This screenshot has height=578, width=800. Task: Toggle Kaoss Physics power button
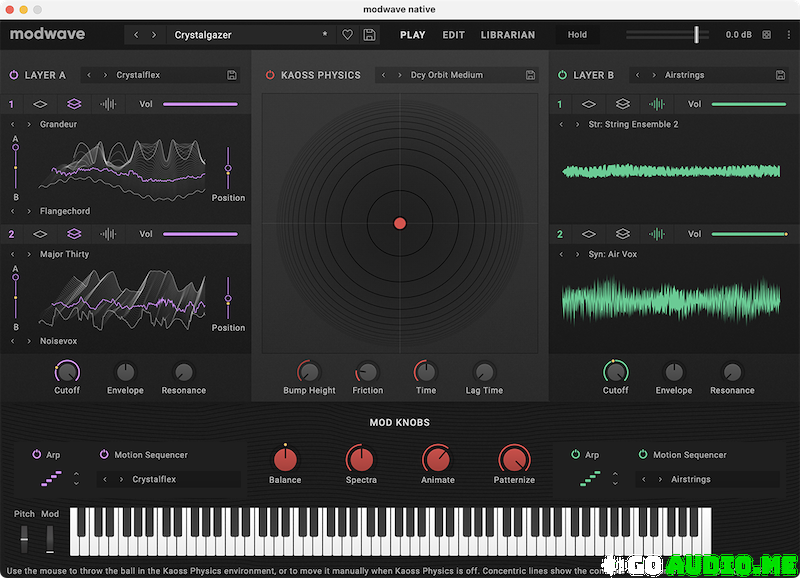pos(270,75)
